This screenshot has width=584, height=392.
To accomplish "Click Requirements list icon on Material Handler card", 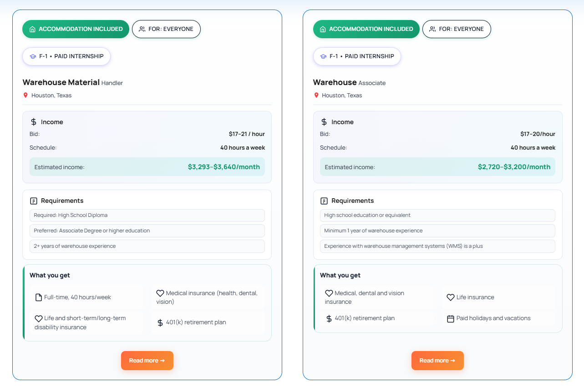I will click(34, 201).
